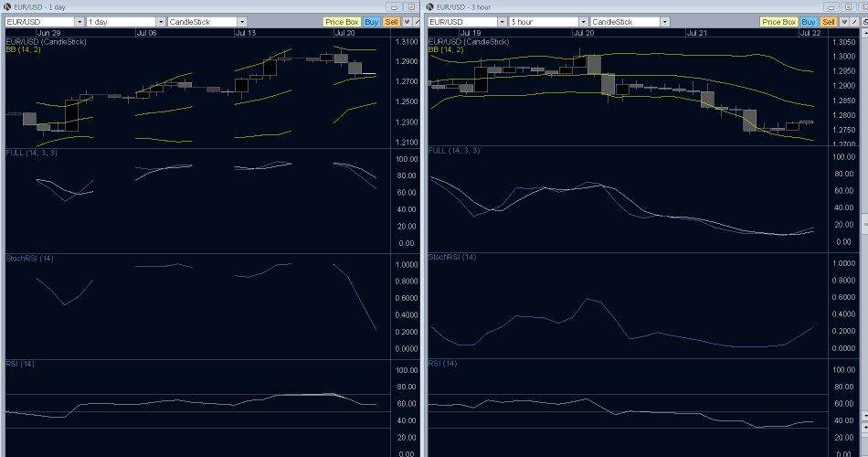868x457 pixels.
Task: Select the pencil drawing tool in the 3 hour window
Action: pos(854,22)
